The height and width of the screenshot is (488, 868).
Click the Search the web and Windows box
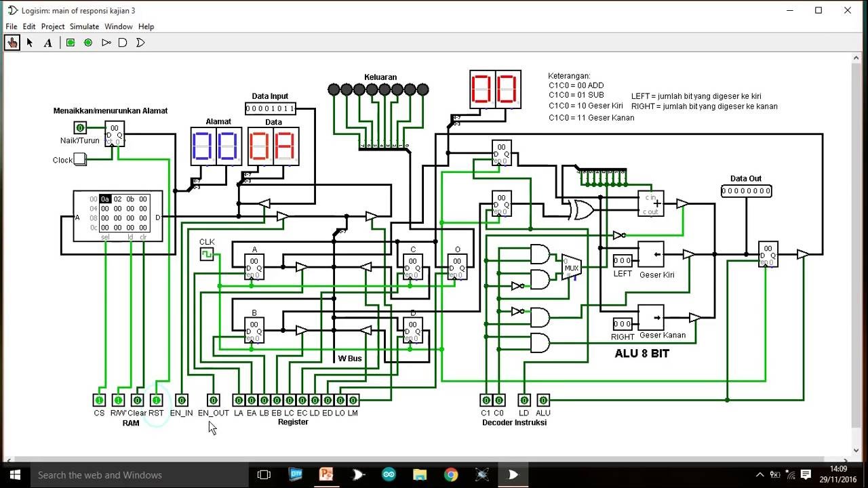tap(139, 474)
